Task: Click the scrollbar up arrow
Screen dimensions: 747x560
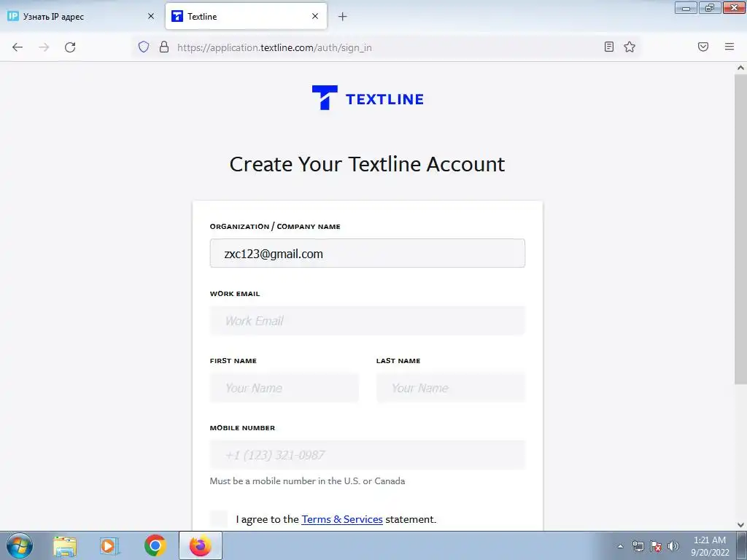Action: click(740, 68)
